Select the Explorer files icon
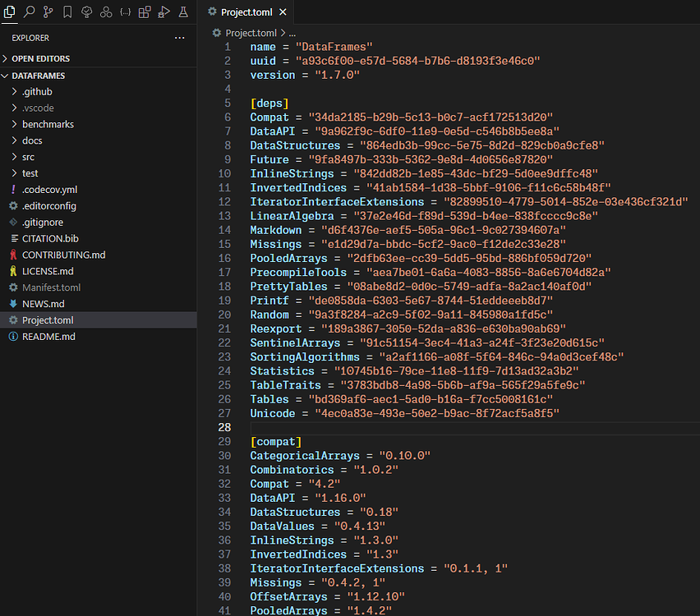 pos(10,11)
